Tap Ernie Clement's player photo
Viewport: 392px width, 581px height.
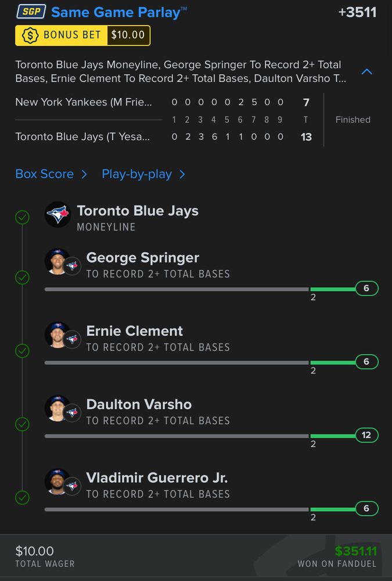click(x=57, y=335)
